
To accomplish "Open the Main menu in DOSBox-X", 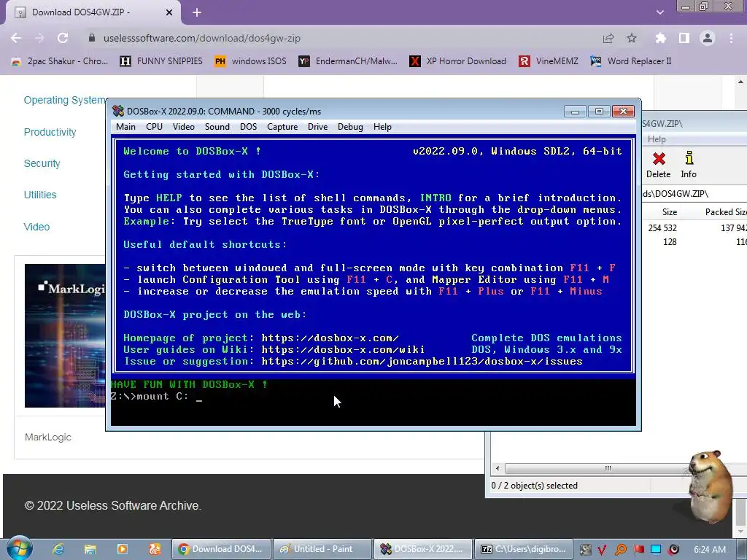I will (x=125, y=127).
